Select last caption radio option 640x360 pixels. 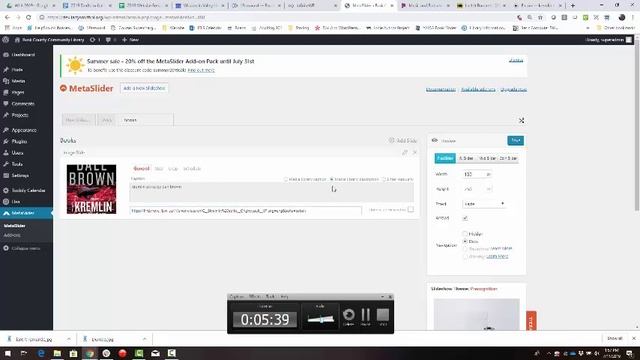tap(384, 179)
